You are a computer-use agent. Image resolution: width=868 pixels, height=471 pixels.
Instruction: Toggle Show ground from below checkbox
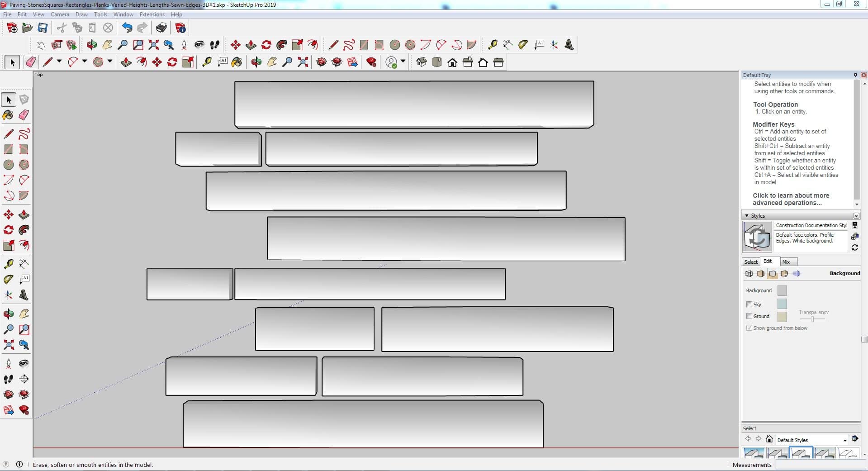click(749, 328)
